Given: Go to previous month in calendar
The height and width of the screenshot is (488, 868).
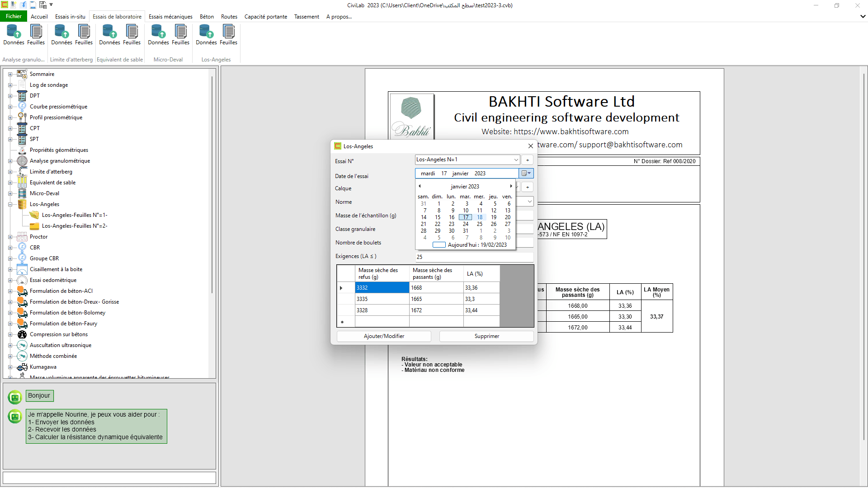Looking at the screenshot, I should pyautogui.click(x=420, y=186).
